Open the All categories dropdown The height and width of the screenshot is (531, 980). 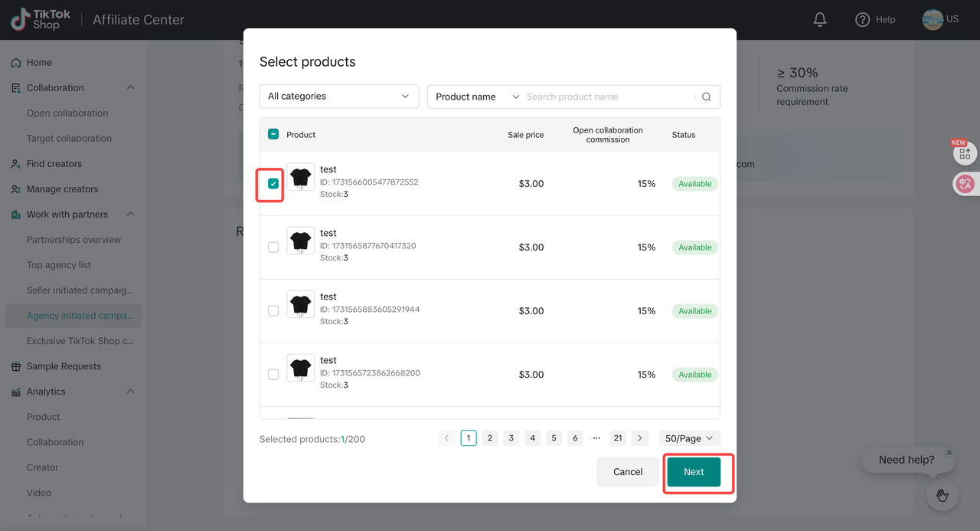pos(338,97)
